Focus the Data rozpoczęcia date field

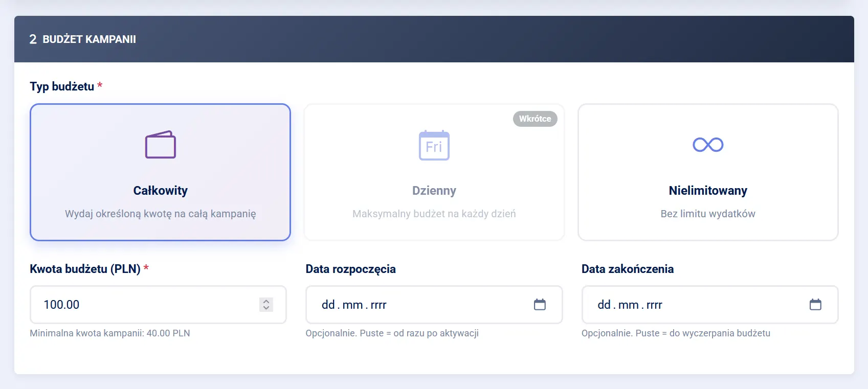[x=434, y=305]
